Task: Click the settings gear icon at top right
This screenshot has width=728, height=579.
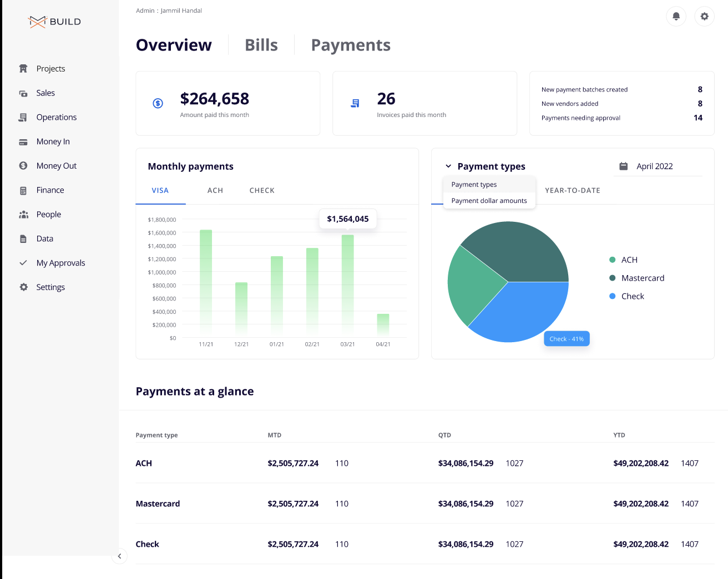Action: pyautogui.click(x=704, y=17)
